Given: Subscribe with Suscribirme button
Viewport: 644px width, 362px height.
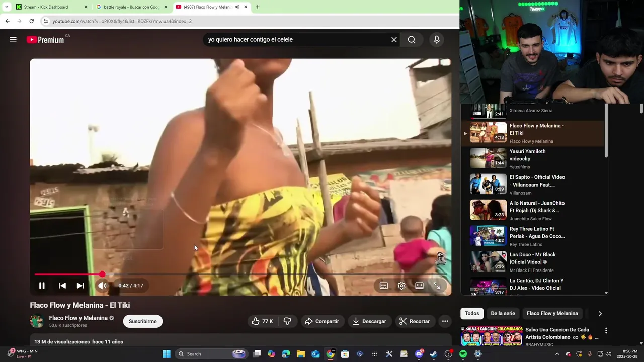Looking at the screenshot, I should point(143,321).
